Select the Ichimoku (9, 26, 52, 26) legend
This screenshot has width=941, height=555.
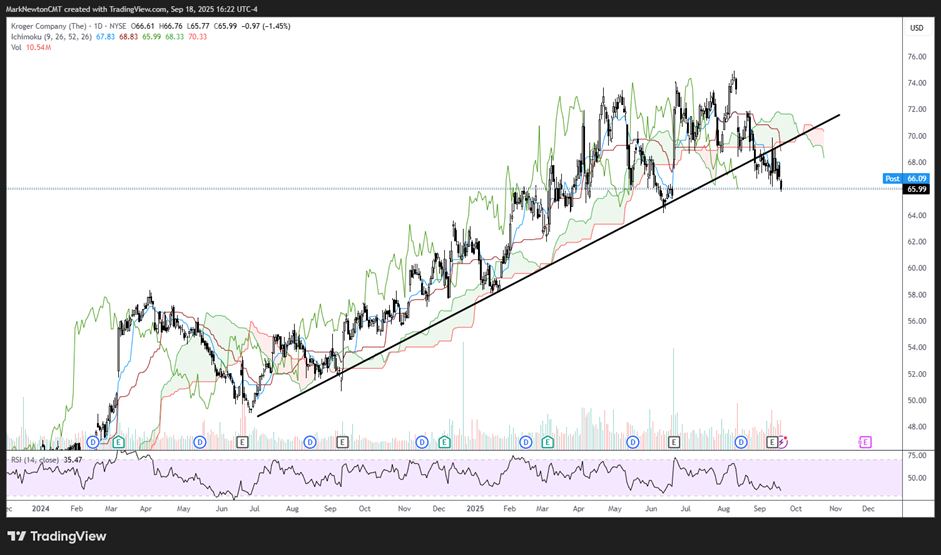click(50, 37)
